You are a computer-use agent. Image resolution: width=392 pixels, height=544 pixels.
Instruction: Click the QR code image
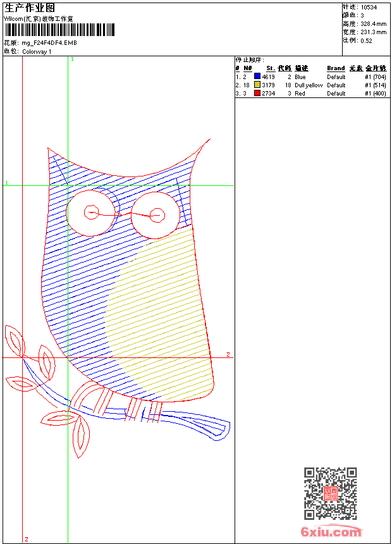330,493
